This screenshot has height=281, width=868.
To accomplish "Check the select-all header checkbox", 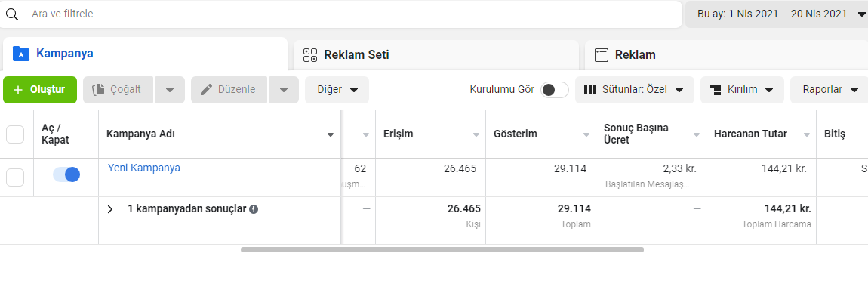I will point(15,134).
